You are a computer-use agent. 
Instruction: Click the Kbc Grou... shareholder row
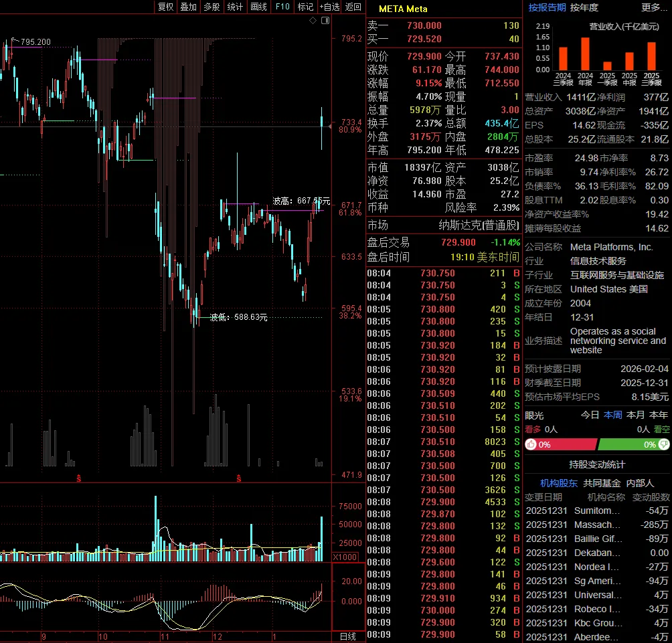click(x=598, y=624)
